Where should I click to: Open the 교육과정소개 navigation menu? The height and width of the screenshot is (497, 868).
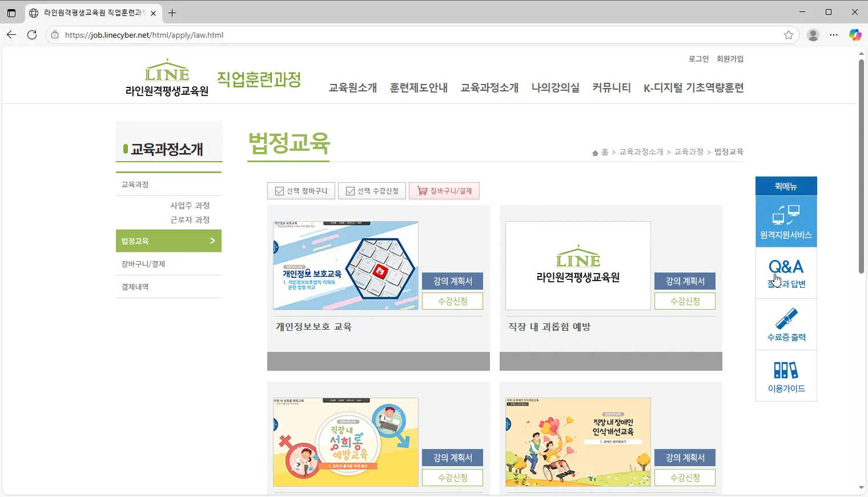(x=489, y=87)
